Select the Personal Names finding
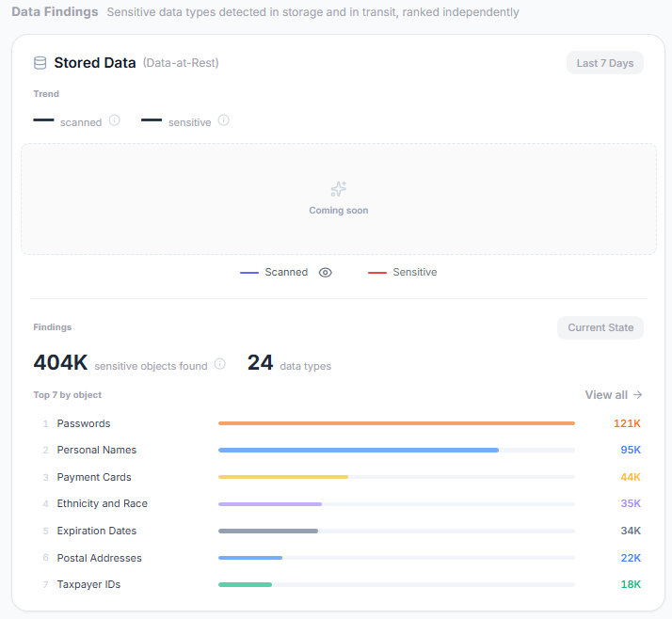This screenshot has width=672, height=619. click(x=96, y=450)
